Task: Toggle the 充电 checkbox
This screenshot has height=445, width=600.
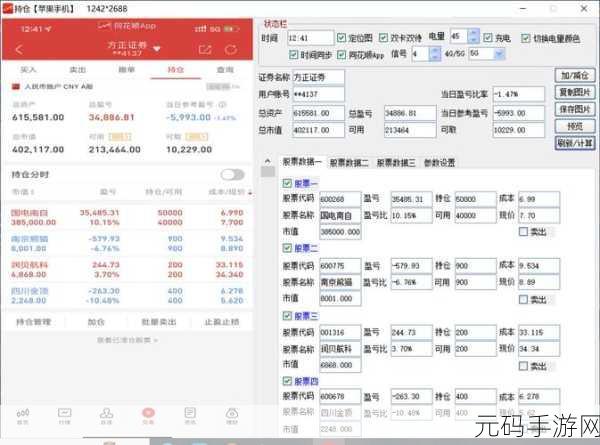Action: click(488, 37)
